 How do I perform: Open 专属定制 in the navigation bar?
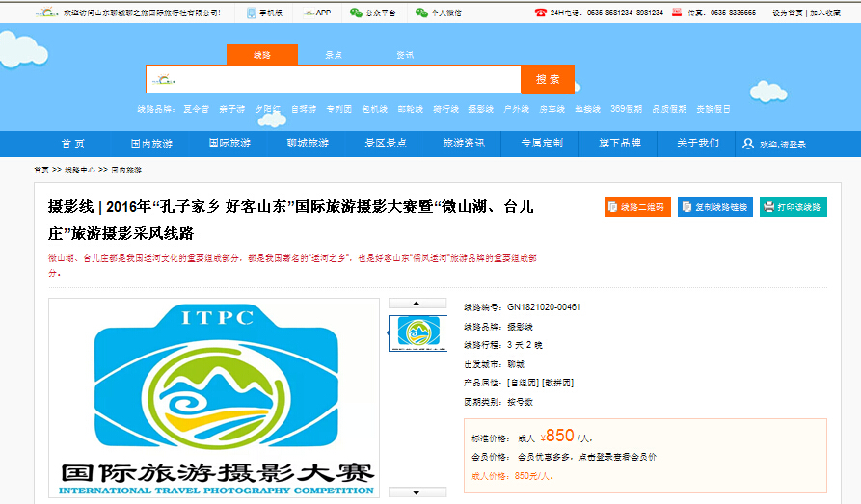[x=541, y=144]
